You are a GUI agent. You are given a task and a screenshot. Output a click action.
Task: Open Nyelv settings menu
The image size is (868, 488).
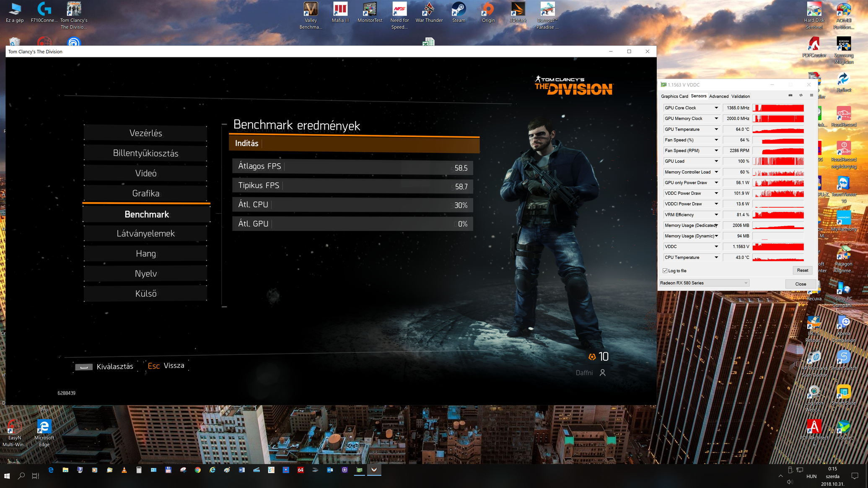pos(145,274)
